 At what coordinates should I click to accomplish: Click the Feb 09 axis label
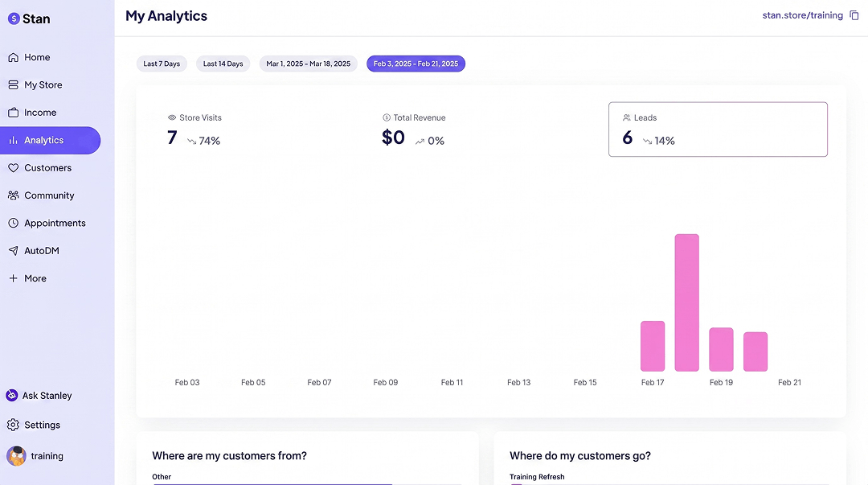click(x=385, y=383)
